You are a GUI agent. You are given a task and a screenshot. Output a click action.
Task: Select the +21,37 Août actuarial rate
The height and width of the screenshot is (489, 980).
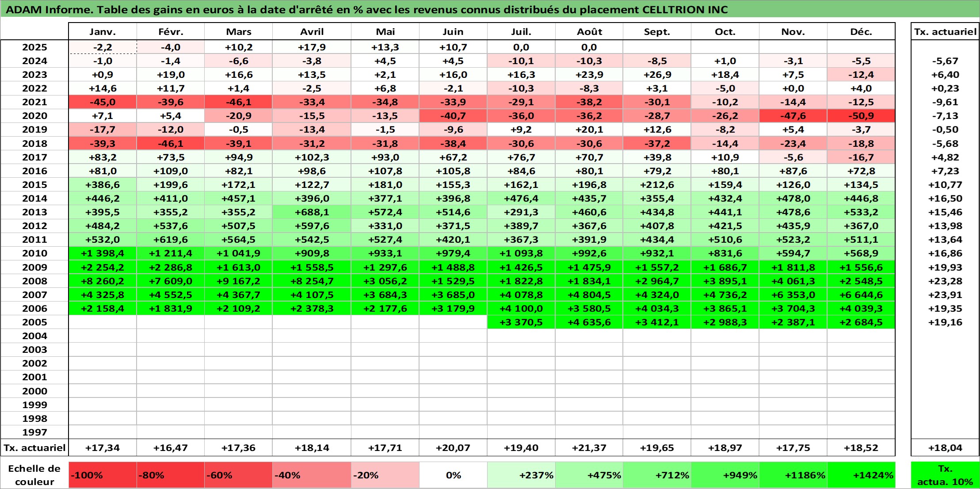(589, 447)
